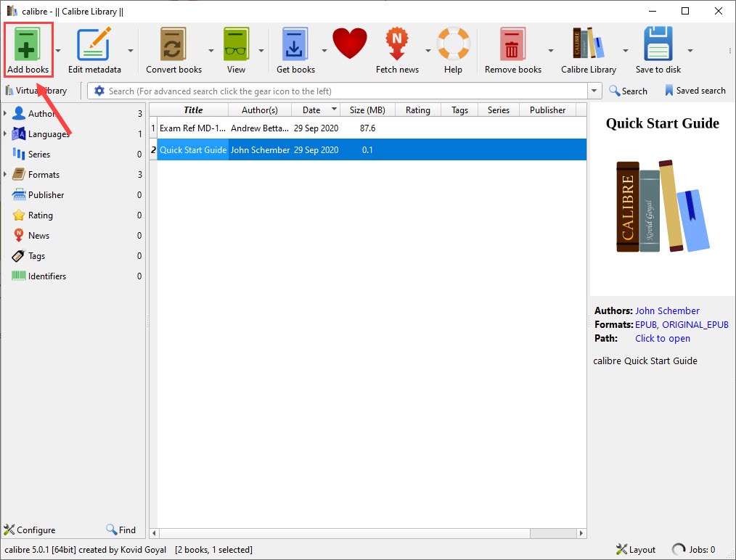Sort by Rating column header
The height and width of the screenshot is (560, 736).
click(x=418, y=110)
